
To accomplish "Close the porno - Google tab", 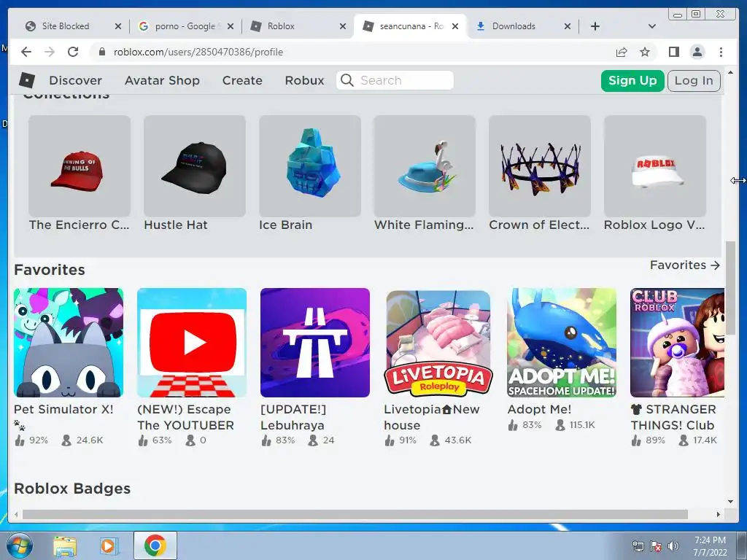I will (x=231, y=26).
